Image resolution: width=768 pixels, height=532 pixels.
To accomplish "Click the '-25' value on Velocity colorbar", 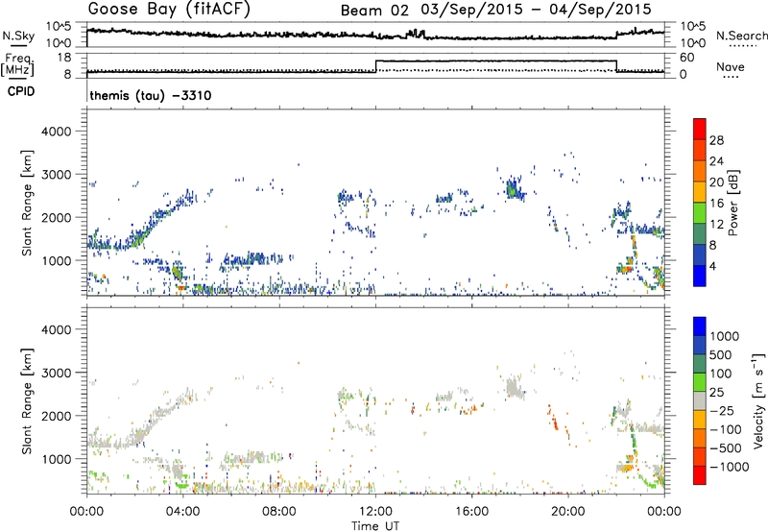I will click(722, 410).
